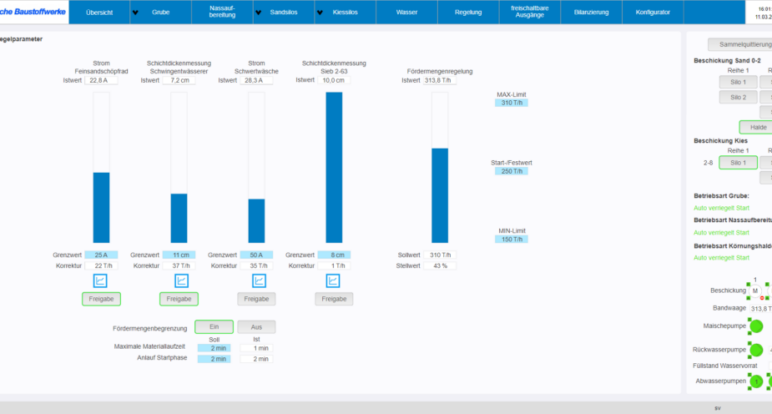Click the Beschickung M status symbol
772x414 pixels.
coord(755,291)
